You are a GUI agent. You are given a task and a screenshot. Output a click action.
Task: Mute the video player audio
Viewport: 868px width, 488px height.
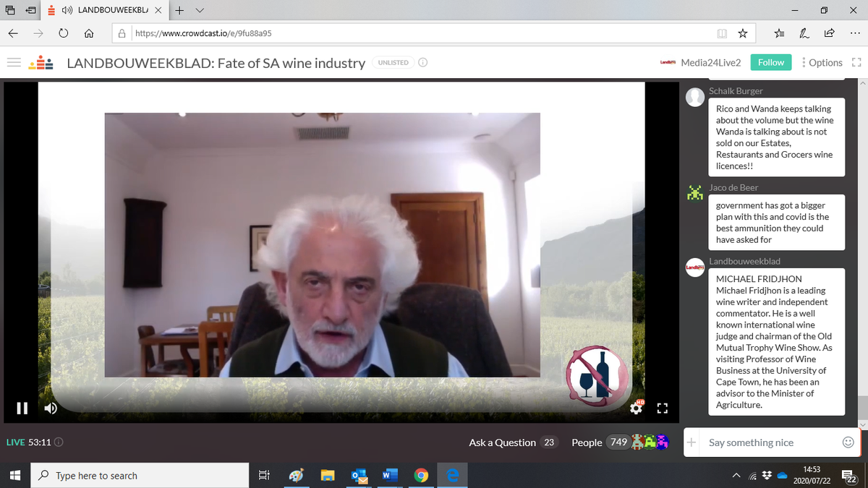[50, 408]
